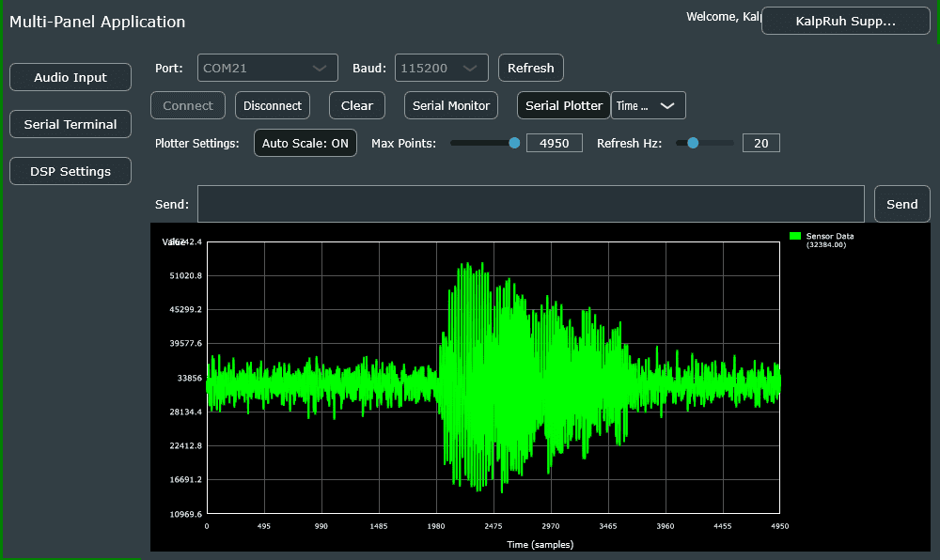The height and width of the screenshot is (560, 940).
Task: Focus the Send text input field
Action: coord(530,204)
